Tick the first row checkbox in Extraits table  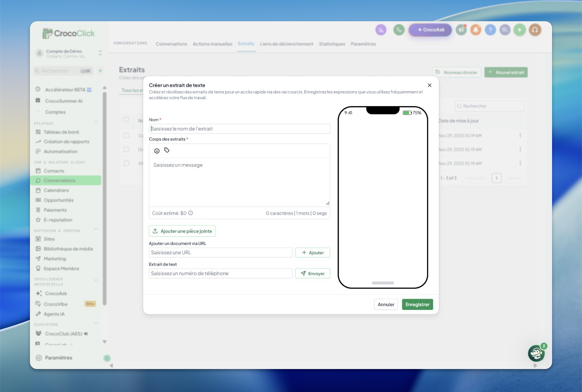click(126, 136)
